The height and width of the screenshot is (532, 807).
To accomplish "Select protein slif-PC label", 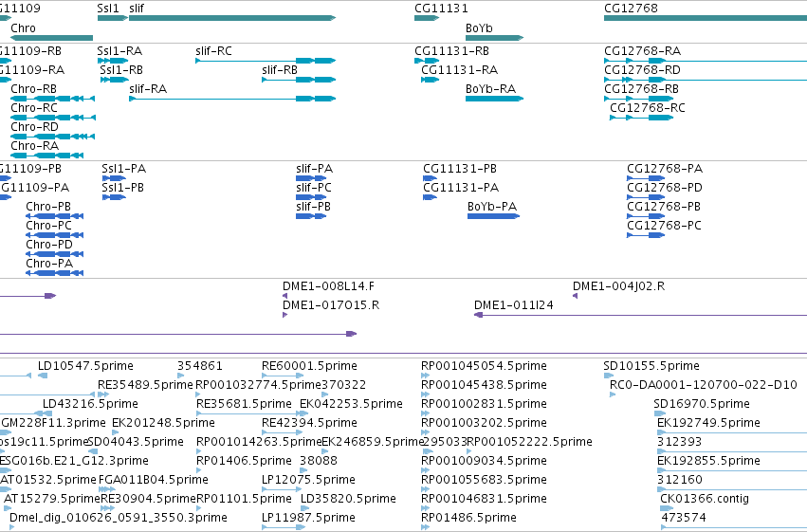I will click(314, 188).
